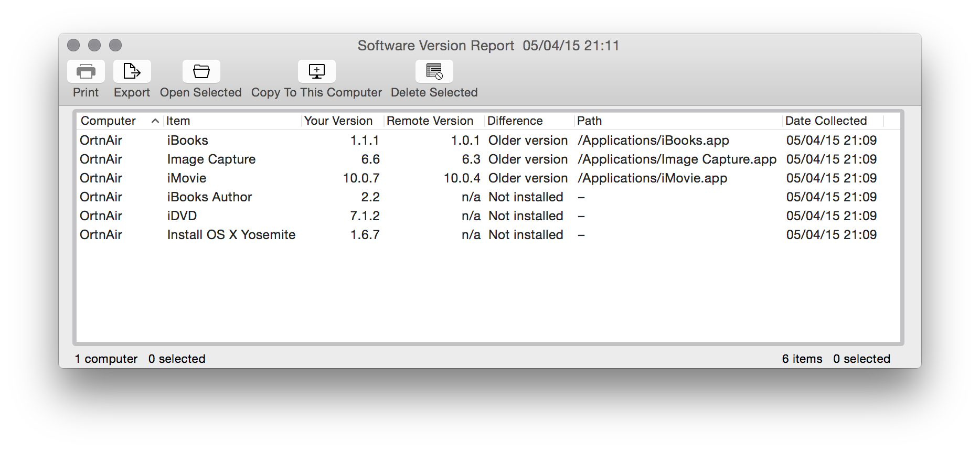Click the /Applications/Image Capture.app path cell
The width and height of the screenshot is (980, 452).
(x=677, y=159)
